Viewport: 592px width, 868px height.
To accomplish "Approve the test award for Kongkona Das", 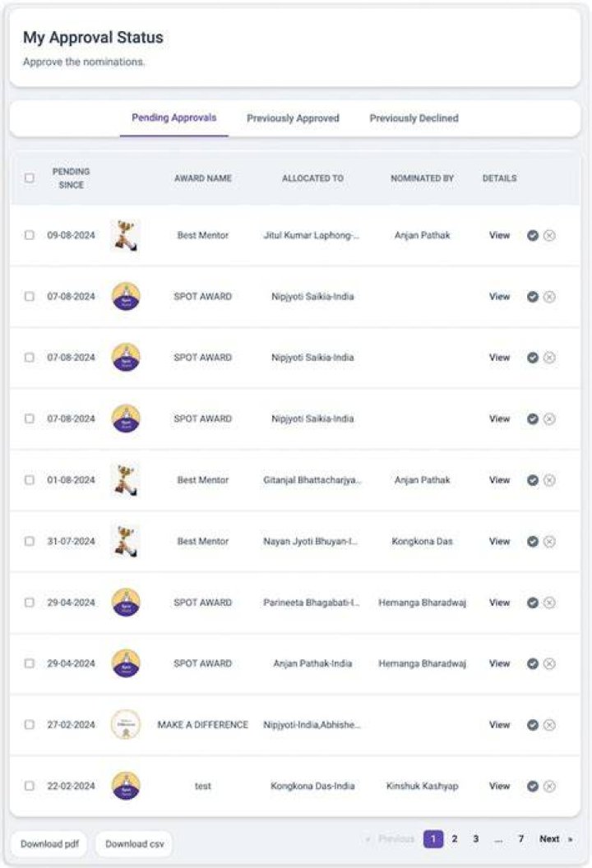I will 532,786.
